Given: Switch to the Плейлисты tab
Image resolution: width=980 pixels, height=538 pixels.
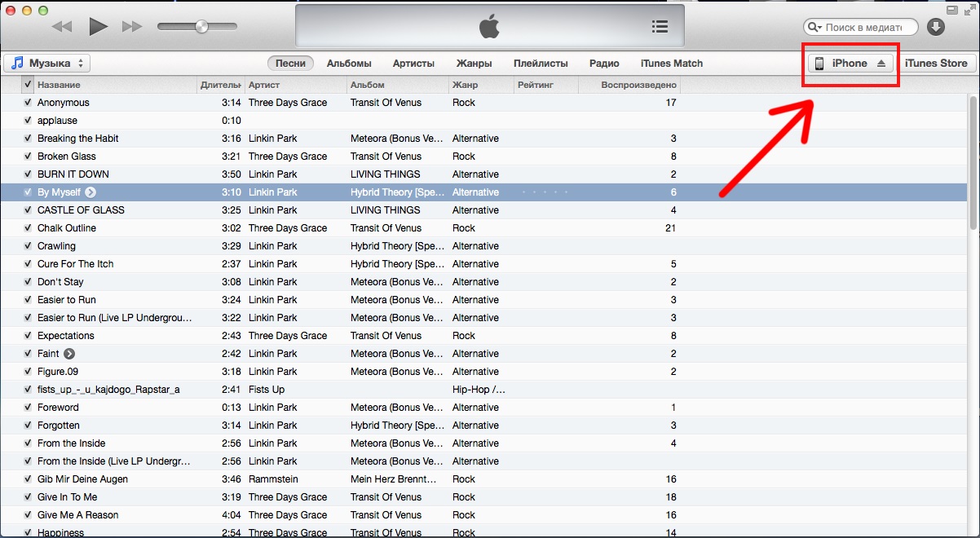Looking at the screenshot, I should (541, 64).
